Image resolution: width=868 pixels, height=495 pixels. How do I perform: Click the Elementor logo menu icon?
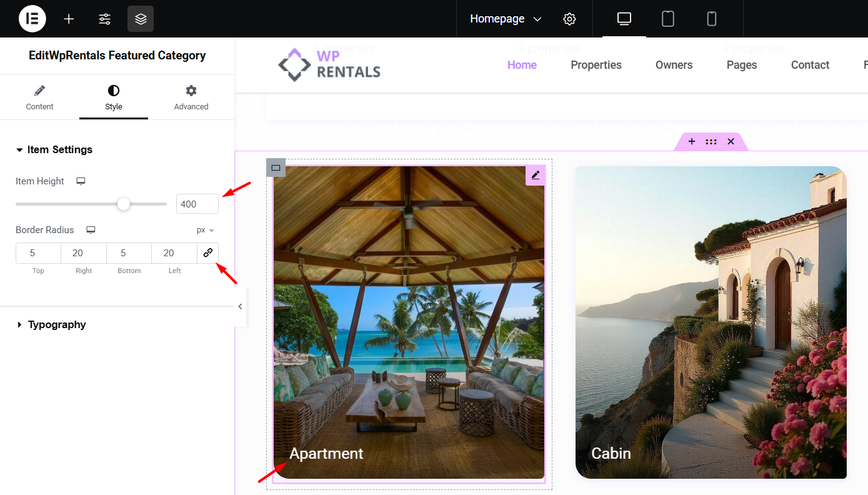[x=32, y=19]
